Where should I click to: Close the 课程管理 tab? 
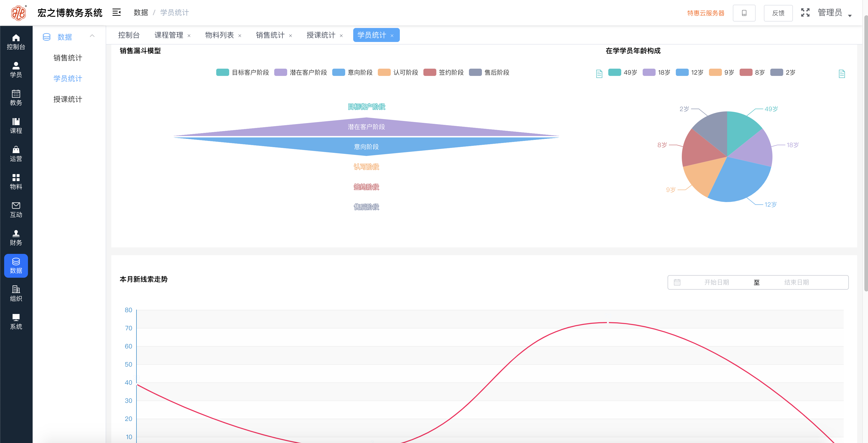tap(189, 36)
